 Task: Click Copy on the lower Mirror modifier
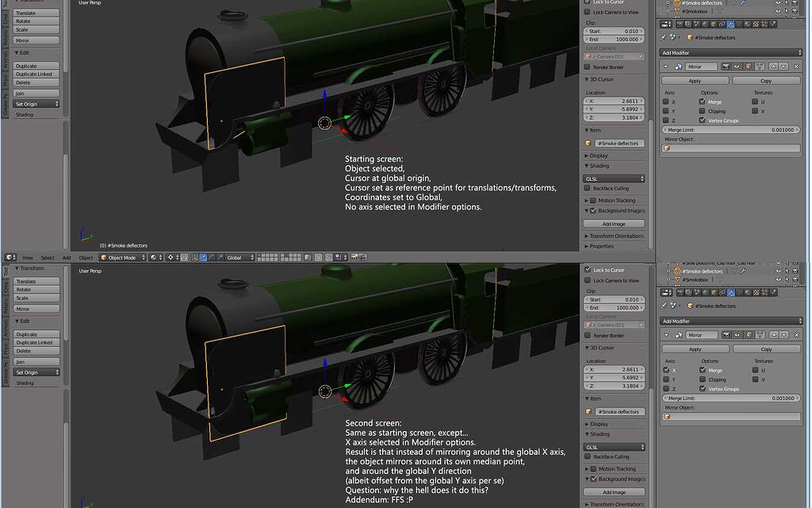click(x=767, y=349)
